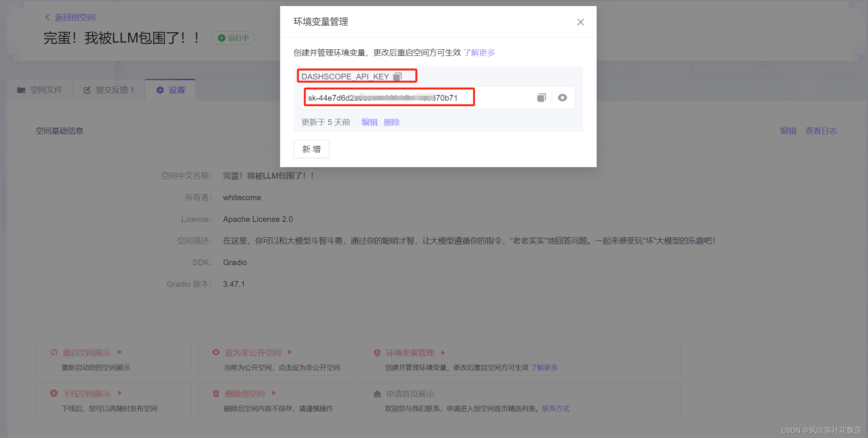Expand 设为非公开空间 option

tap(290, 352)
